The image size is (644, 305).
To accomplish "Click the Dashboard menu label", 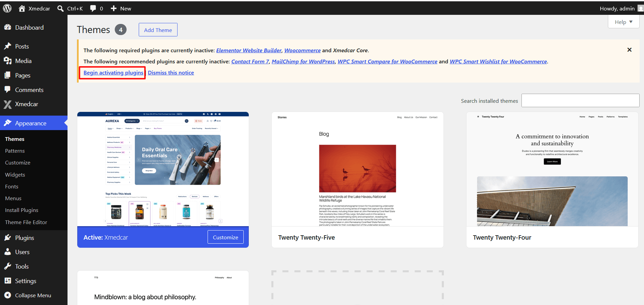I will (x=29, y=27).
